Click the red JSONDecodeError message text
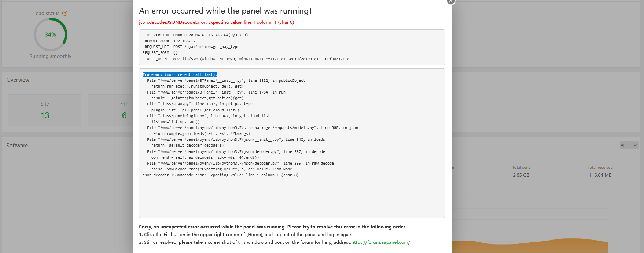Viewport: 644px width, 253px height. 216,22
